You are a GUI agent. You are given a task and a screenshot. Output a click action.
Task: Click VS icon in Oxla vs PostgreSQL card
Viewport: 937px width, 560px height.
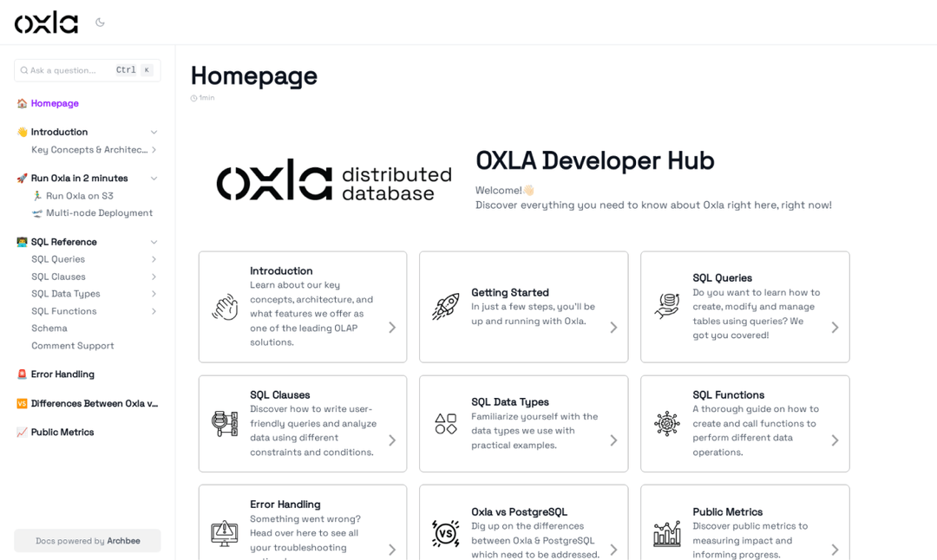click(x=446, y=533)
